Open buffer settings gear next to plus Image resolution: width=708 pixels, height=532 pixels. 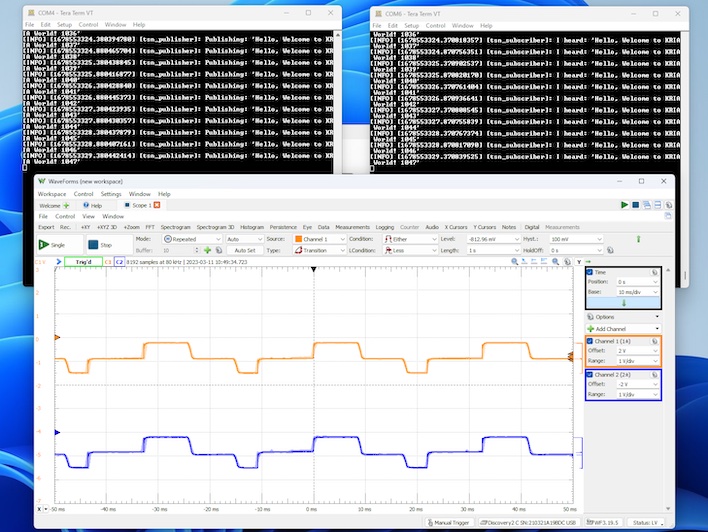point(219,250)
